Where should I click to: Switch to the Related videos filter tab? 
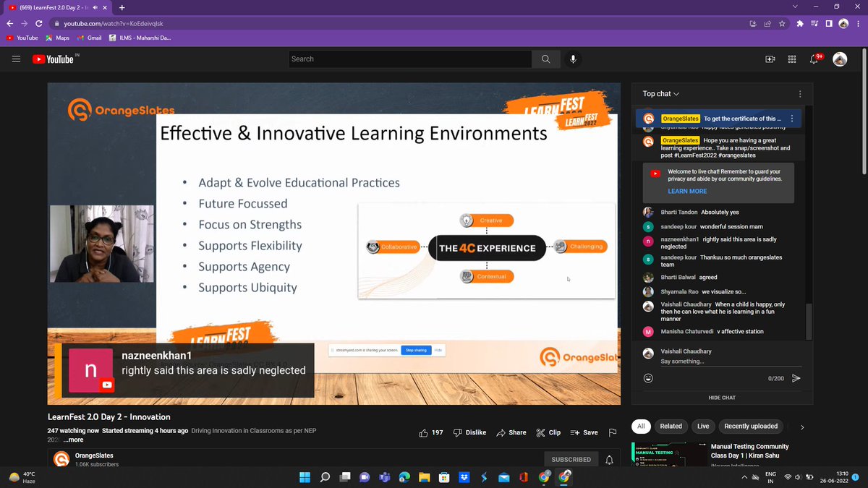[x=671, y=426]
